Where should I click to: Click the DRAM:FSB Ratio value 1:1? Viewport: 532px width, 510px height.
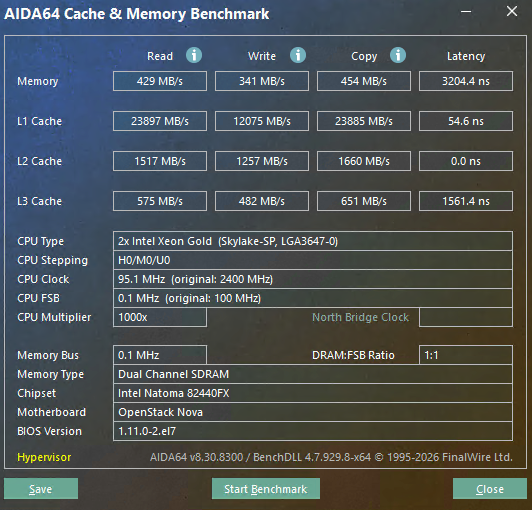pyautogui.click(x=466, y=355)
